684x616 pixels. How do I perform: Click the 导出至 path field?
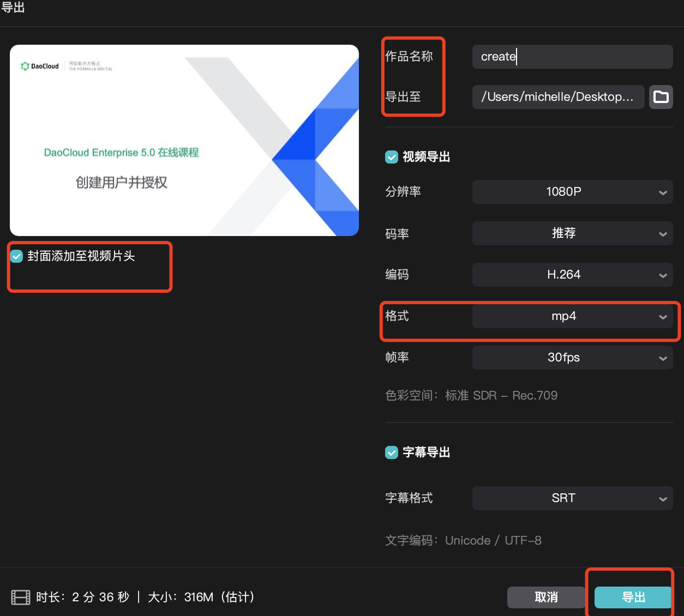coord(557,97)
